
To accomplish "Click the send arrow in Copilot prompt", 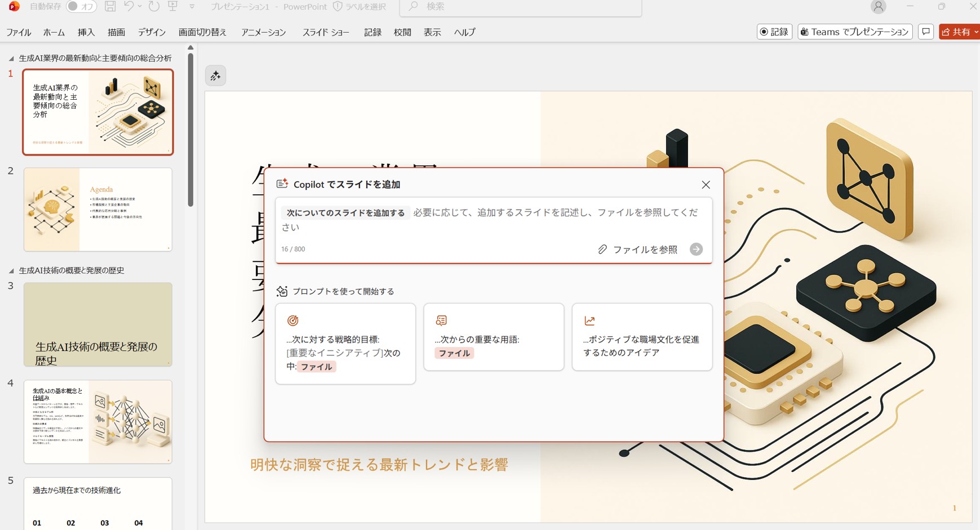I will click(x=696, y=250).
